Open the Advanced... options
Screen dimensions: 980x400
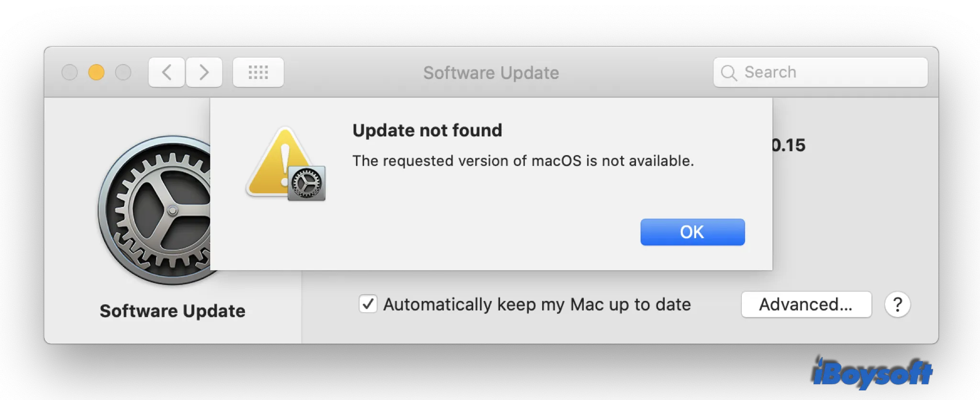click(x=806, y=304)
